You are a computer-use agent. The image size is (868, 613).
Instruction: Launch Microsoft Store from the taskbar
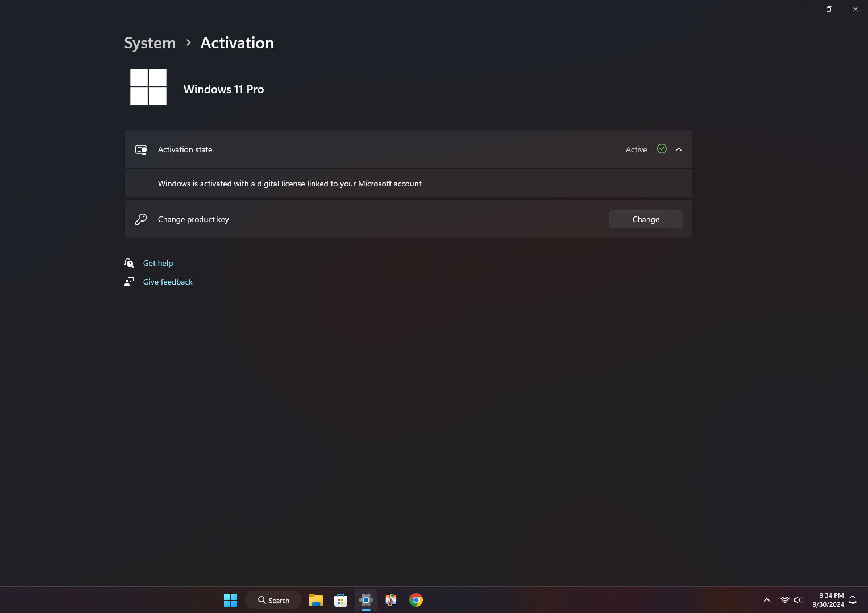[x=340, y=600]
